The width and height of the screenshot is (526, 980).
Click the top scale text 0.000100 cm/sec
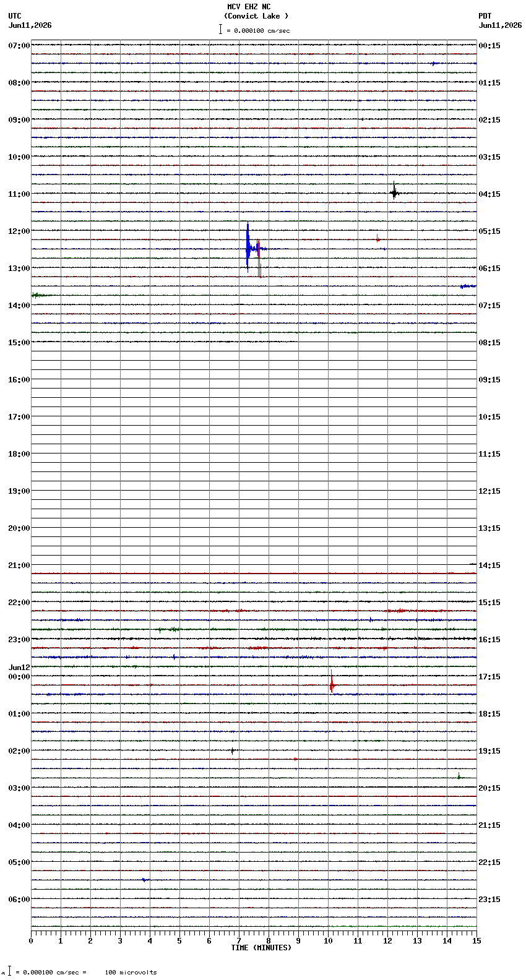pyautogui.click(x=262, y=30)
